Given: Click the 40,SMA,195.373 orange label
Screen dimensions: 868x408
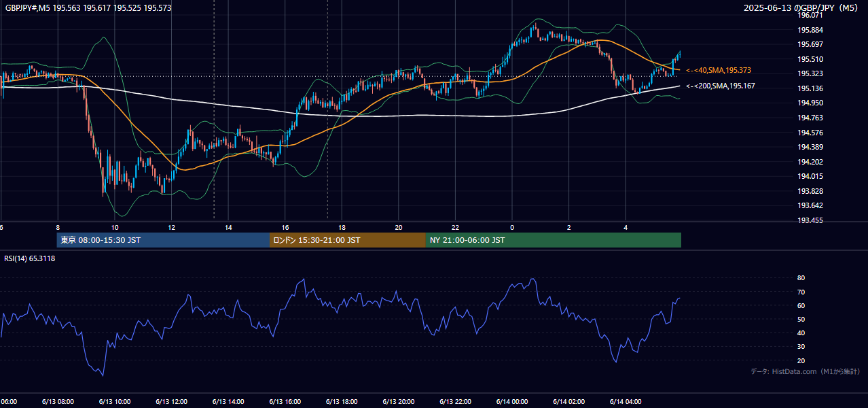Looking at the screenshot, I should point(719,70).
